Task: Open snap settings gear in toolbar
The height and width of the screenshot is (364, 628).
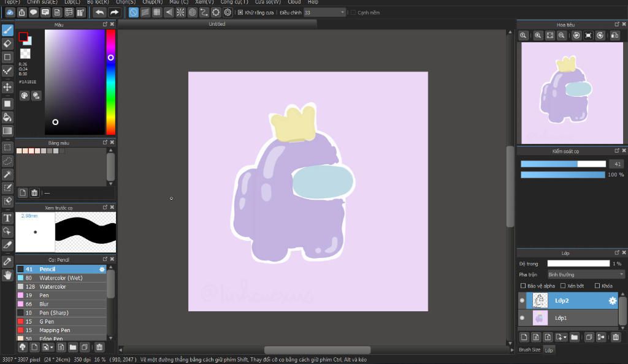Action: click(228, 12)
